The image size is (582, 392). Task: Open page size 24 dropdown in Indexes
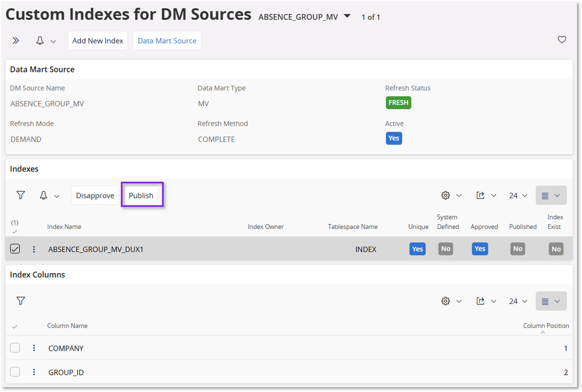tap(518, 196)
